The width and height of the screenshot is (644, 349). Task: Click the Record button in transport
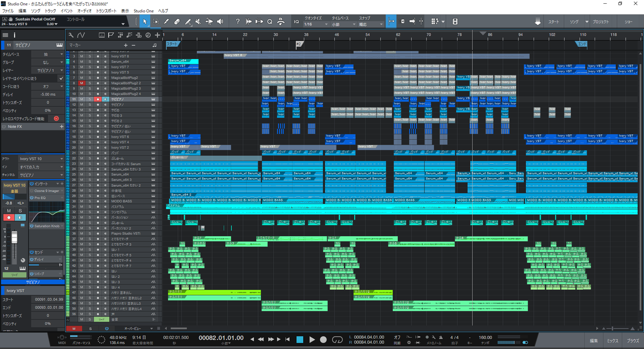tap(324, 339)
